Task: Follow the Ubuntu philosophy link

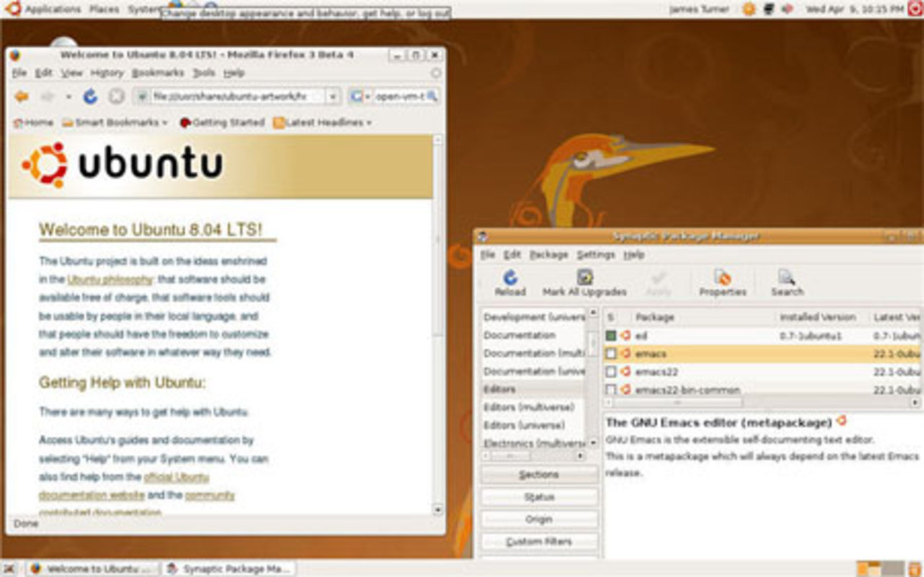Action: coord(110,279)
